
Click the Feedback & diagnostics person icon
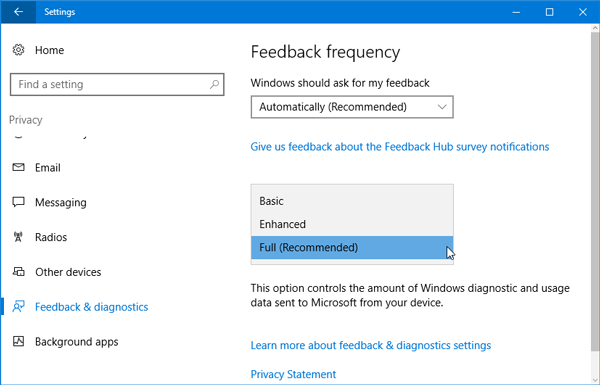click(18, 307)
